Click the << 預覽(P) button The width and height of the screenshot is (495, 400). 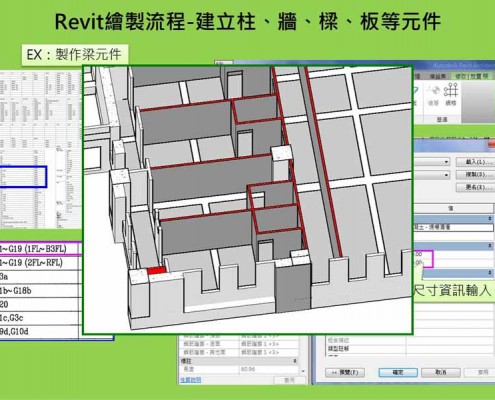click(345, 372)
